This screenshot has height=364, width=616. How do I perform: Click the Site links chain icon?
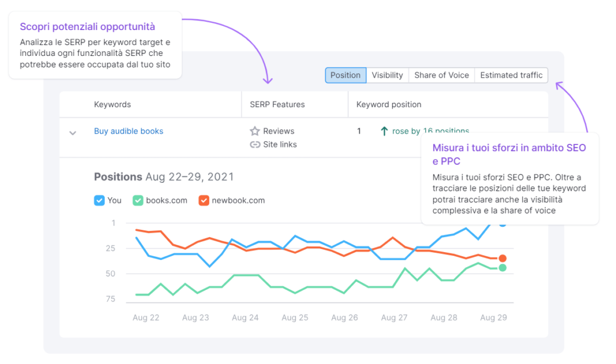(x=256, y=144)
